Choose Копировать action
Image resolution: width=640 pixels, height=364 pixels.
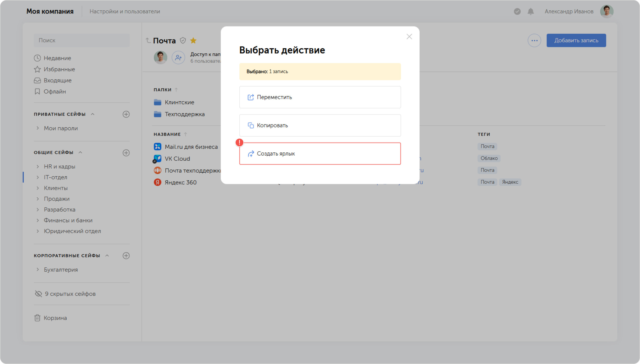(x=320, y=125)
